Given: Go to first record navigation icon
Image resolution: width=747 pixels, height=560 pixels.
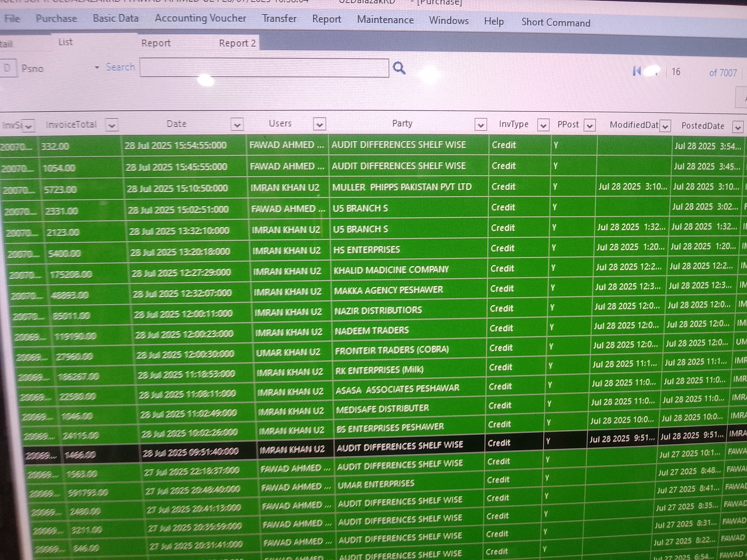Looking at the screenshot, I should coord(637,71).
